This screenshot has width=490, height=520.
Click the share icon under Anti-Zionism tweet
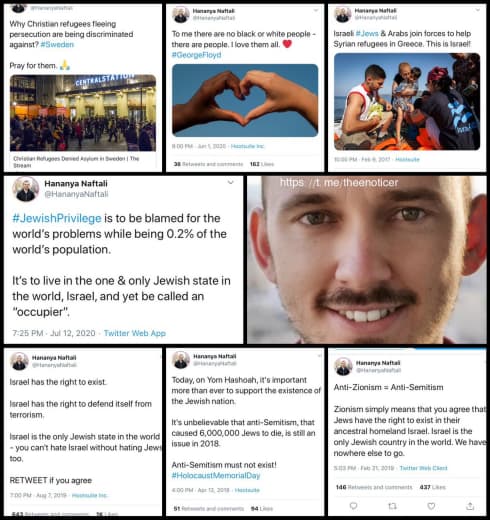[470, 506]
